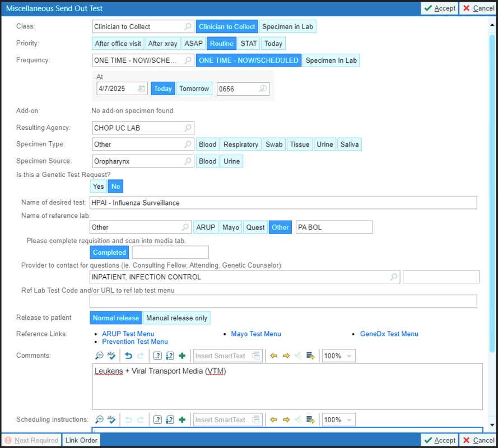This screenshot has width=498, height=448.
Task: Click PA BOL reference lab text field
Action: pyautogui.click(x=334, y=227)
